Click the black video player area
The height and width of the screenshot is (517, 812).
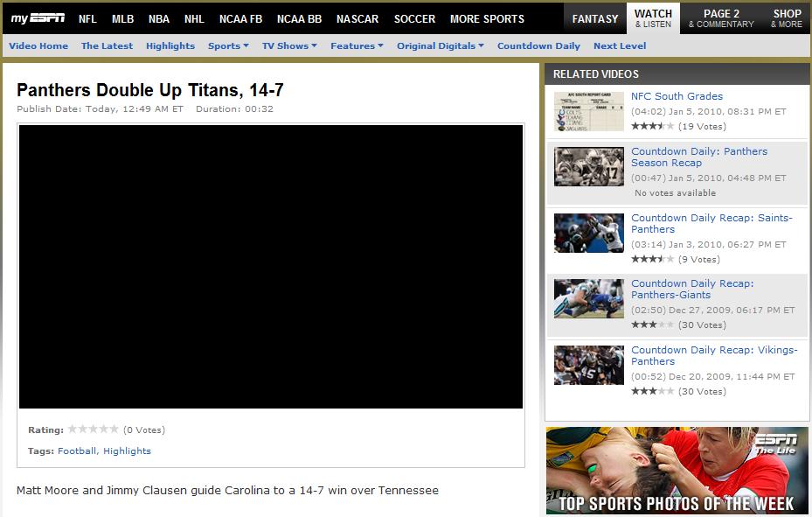(x=271, y=266)
